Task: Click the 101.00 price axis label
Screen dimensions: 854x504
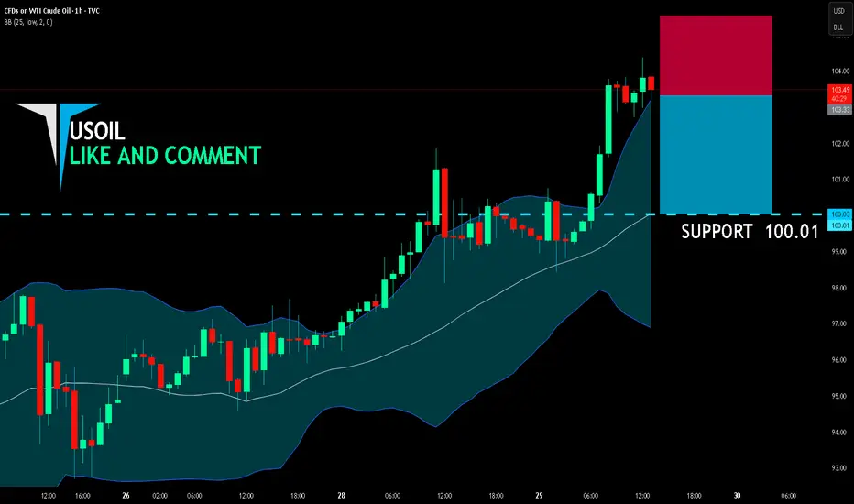Action: (x=840, y=180)
